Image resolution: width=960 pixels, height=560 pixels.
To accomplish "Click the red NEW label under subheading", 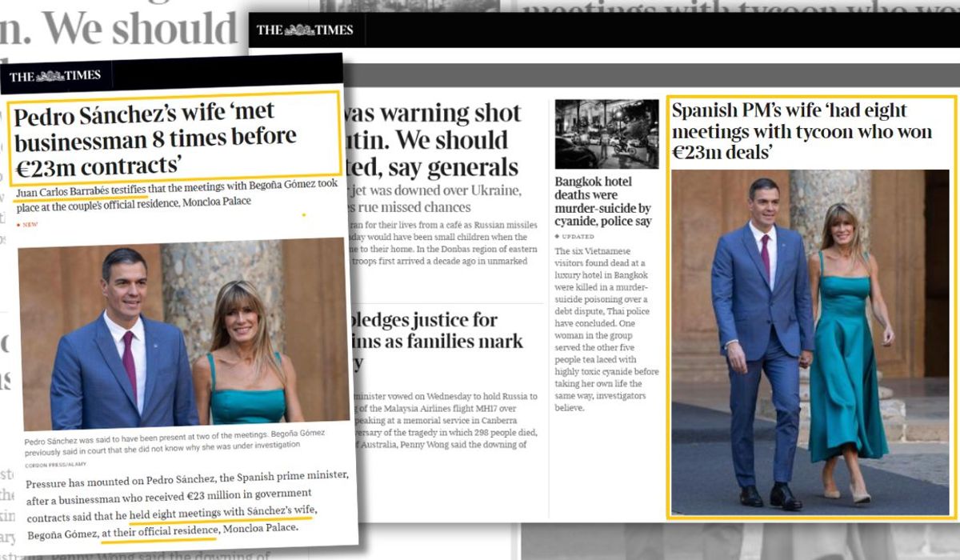I will click(28, 225).
